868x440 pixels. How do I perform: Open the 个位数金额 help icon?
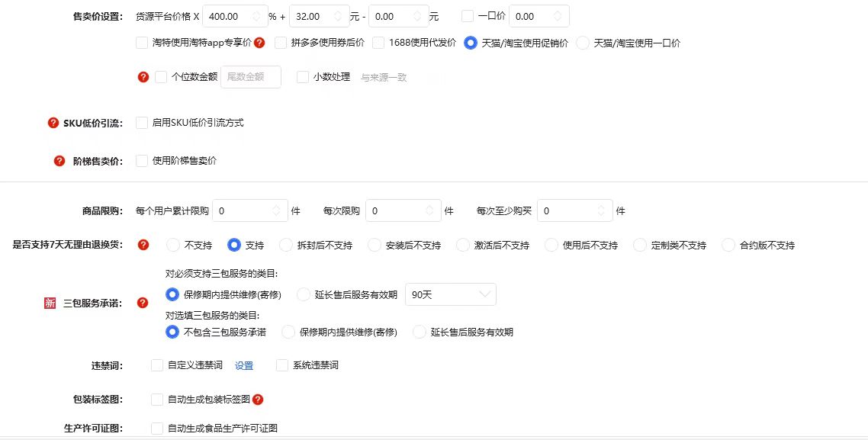(142, 76)
